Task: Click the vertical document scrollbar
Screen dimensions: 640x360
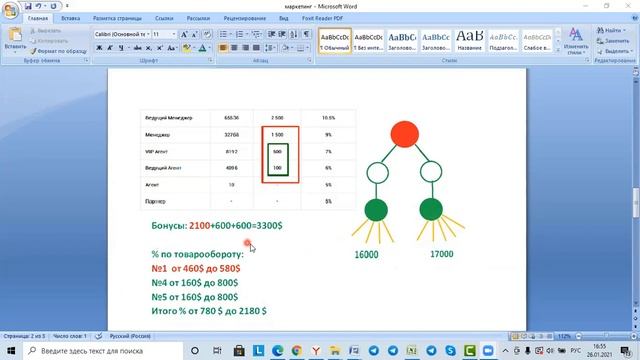Action: [x=636, y=201]
